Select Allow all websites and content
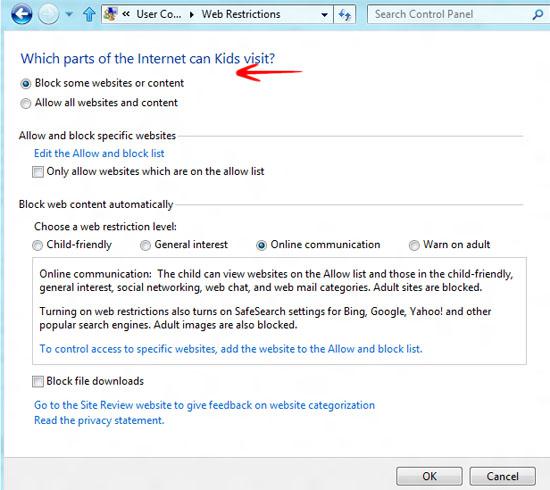 point(99,103)
